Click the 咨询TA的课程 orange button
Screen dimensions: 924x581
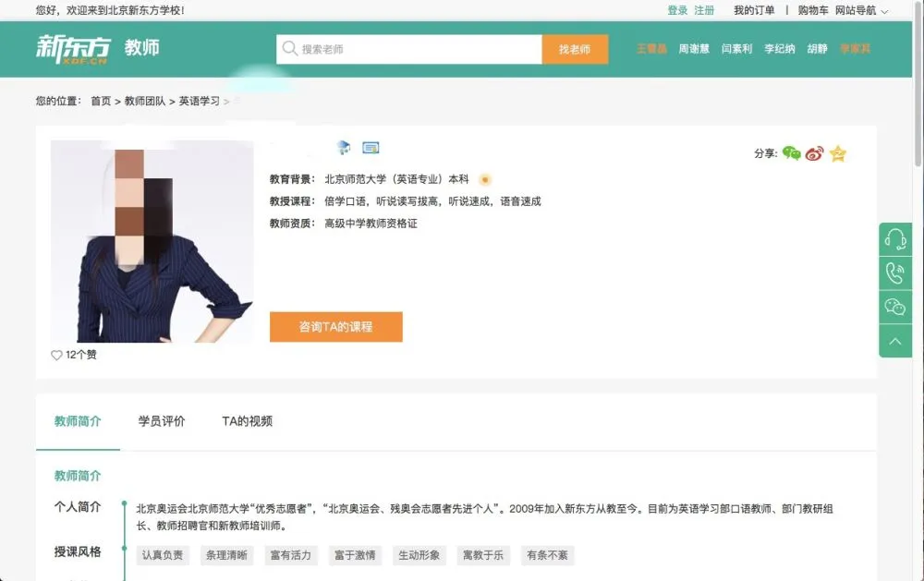(x=335, y=327)
